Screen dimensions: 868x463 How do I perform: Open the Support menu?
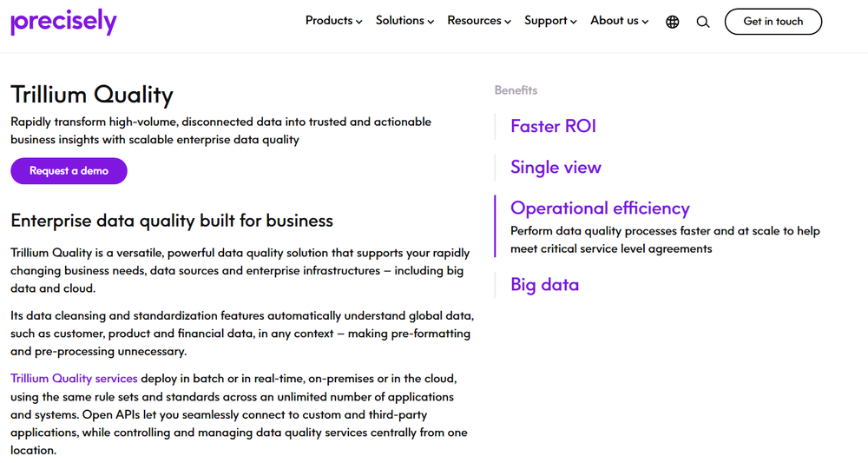(x=550, y=21)
